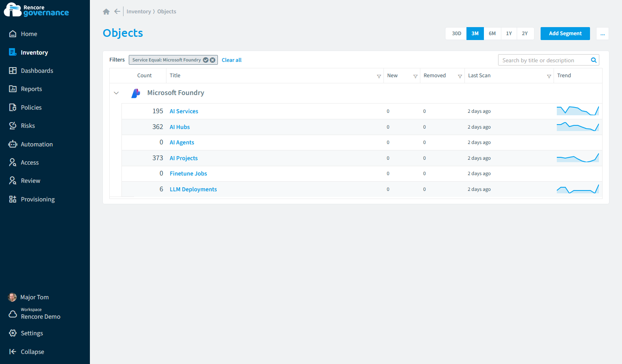Open the AI Hubs object
Viewport: 622px width, 364px height.
(x=180, y=127)
